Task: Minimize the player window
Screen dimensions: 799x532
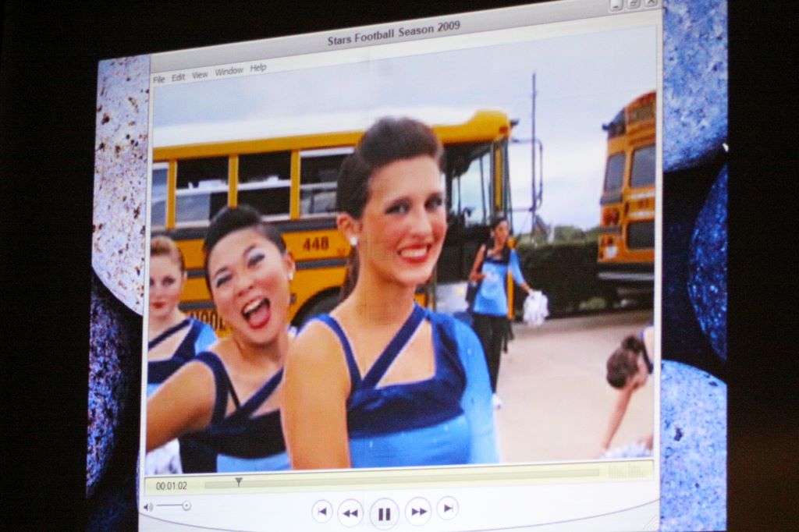Action: (616, 4)
